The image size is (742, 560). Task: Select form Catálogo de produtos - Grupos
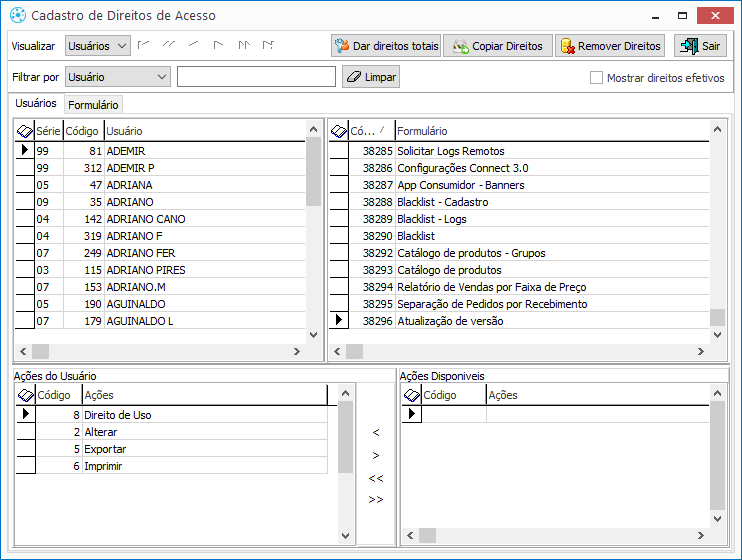click(520, 253)
